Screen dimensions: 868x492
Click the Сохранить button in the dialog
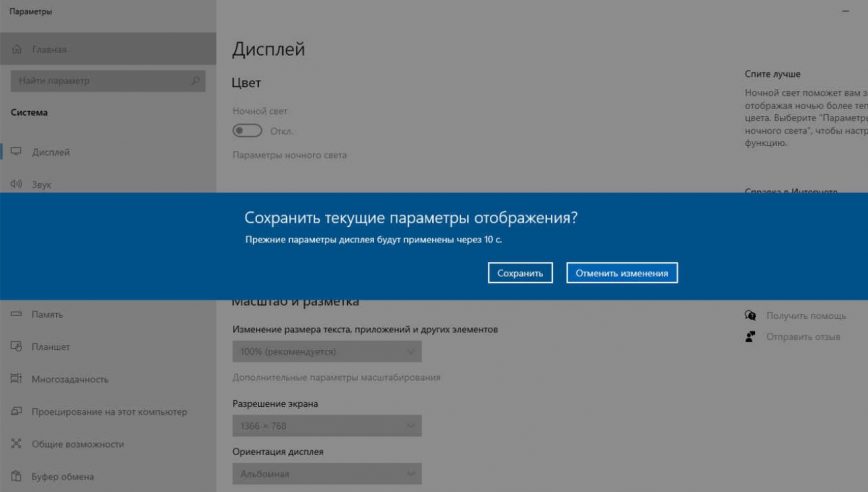520,273
